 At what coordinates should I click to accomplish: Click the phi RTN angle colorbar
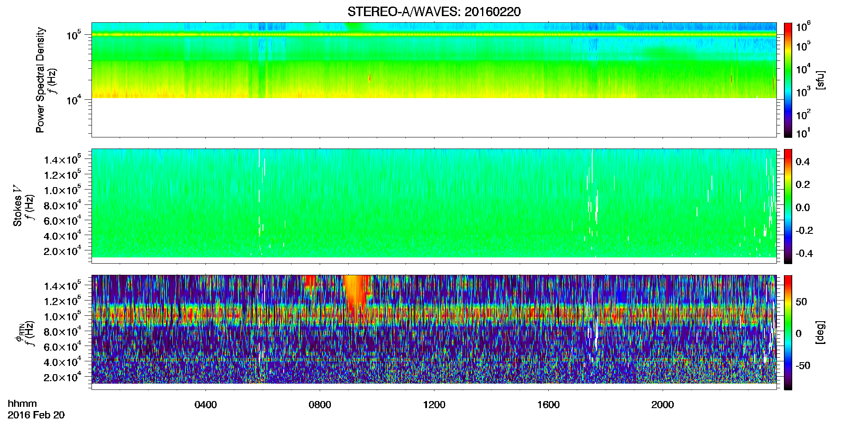tap(788, 332)
